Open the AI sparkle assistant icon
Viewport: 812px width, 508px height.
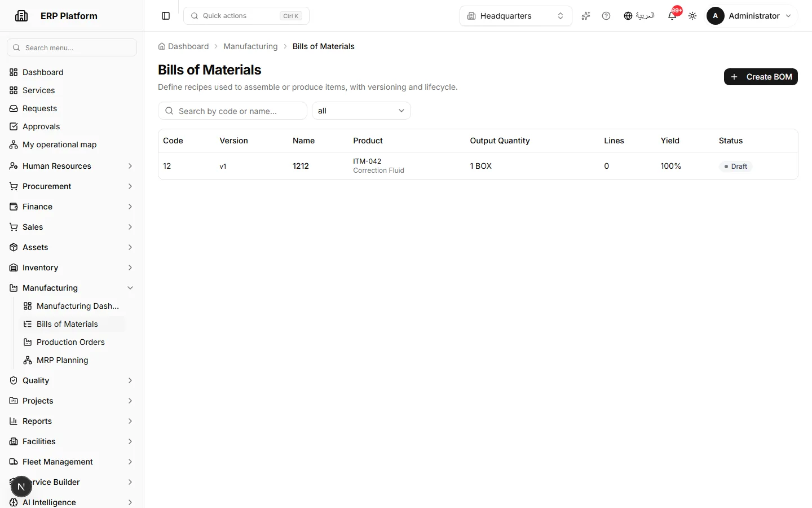(586, 16)
